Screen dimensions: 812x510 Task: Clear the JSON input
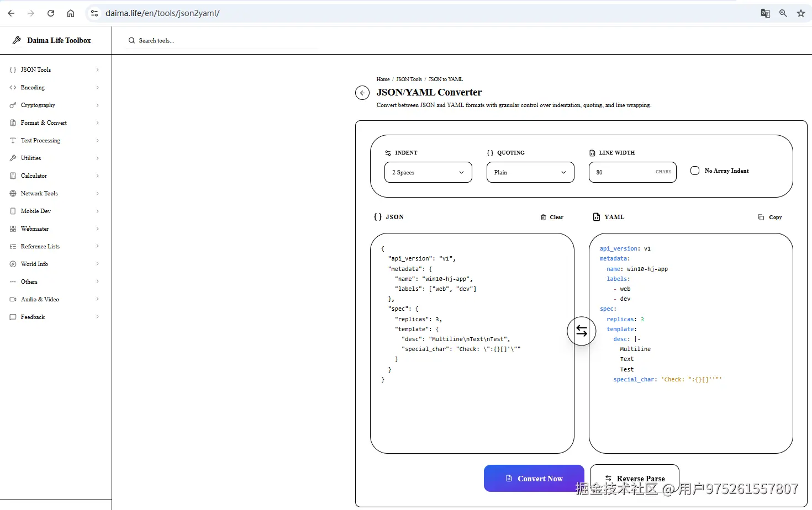pyautogui.click(x=552, y=217)
